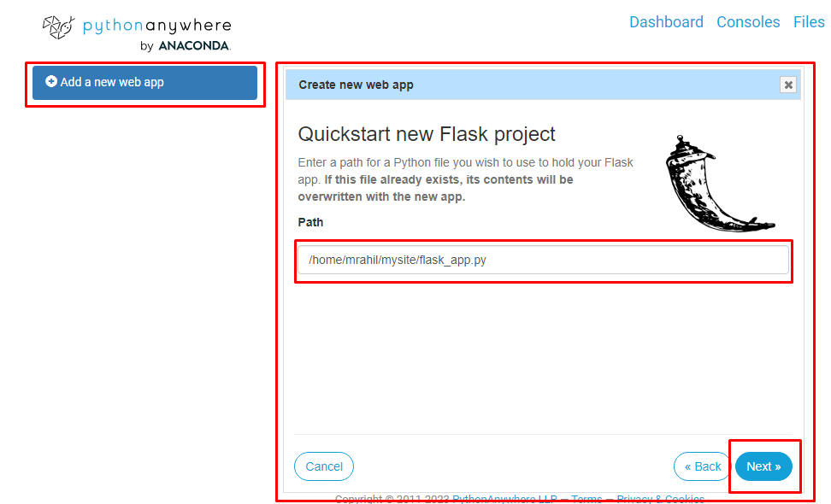Go back to the previous wizard step
The image size is (831, 504).
(x=701, y=466)
